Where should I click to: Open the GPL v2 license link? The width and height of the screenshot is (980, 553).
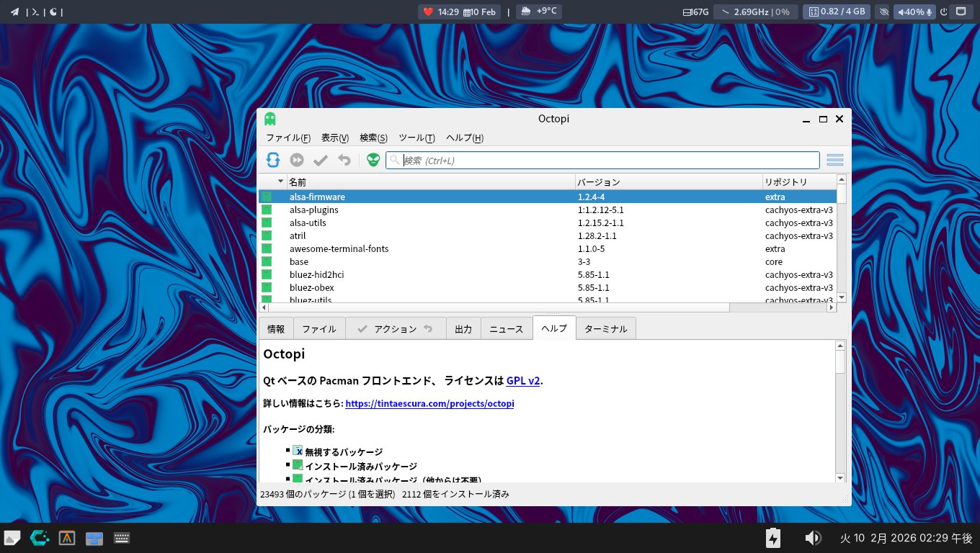(522, 381)
